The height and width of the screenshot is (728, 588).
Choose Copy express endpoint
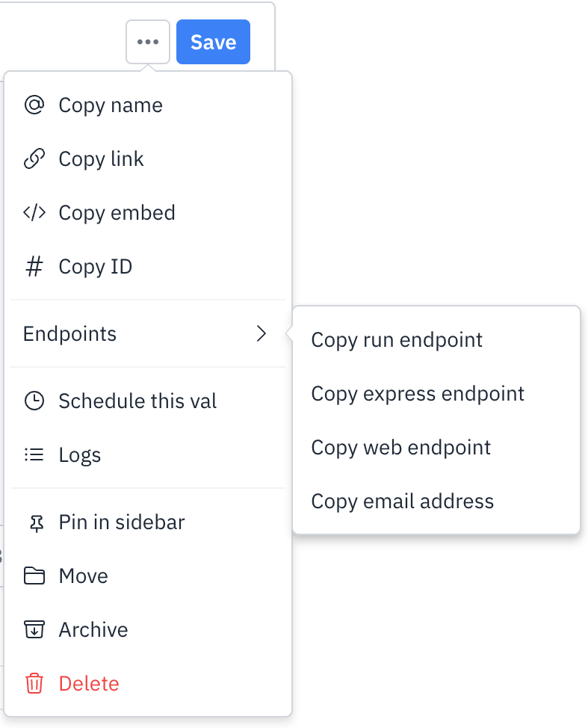click(417, 394)
